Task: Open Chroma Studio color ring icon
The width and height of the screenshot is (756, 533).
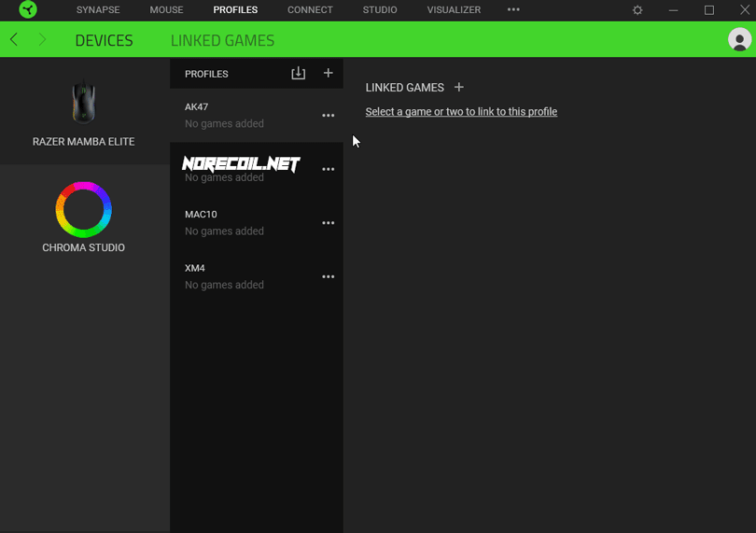Action: 83,209
